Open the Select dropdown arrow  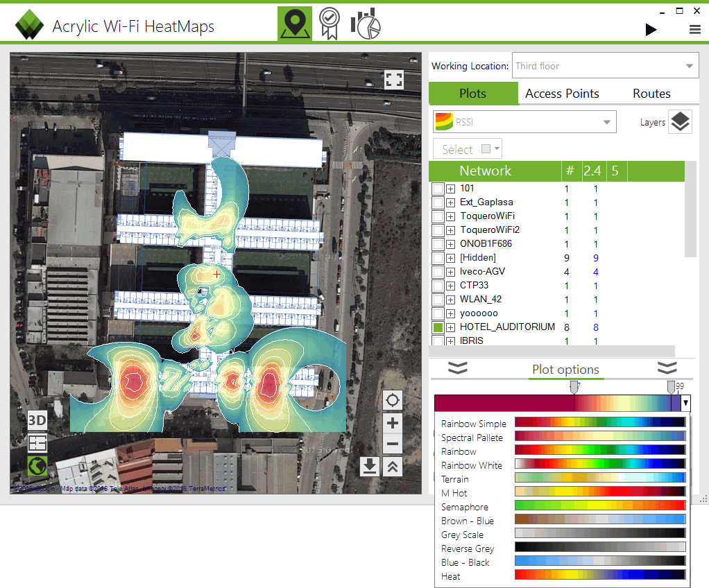tap(497, 148)
